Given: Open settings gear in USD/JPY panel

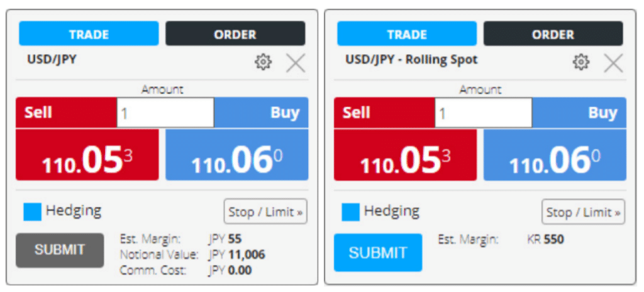Looking at the screenshot, I should (x=263, y=62).
